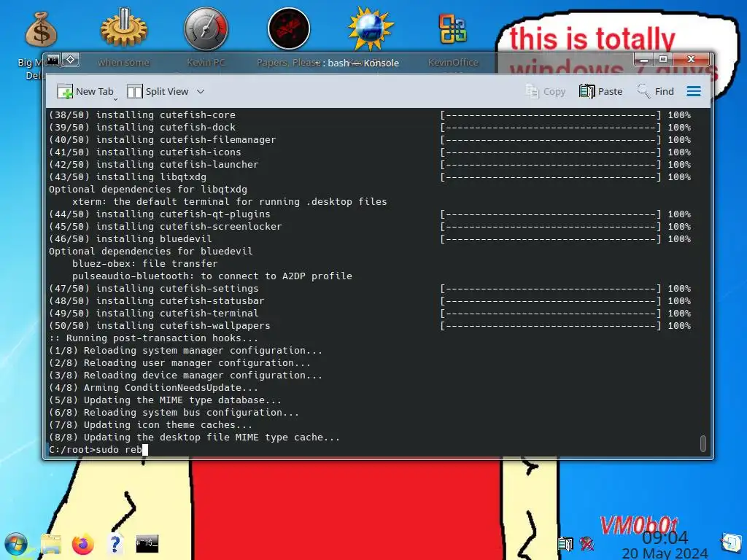Open the Kevin PC gauge desktop icon
The width and height of the screenshot is (747, 560).
pos(206,28)
